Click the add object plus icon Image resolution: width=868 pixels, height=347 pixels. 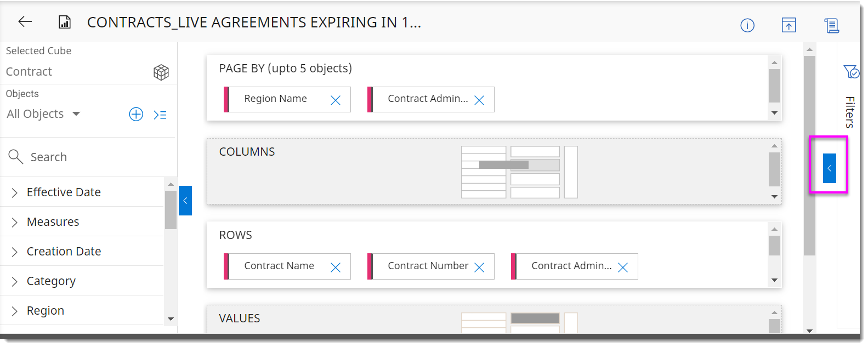pos(136,114)
